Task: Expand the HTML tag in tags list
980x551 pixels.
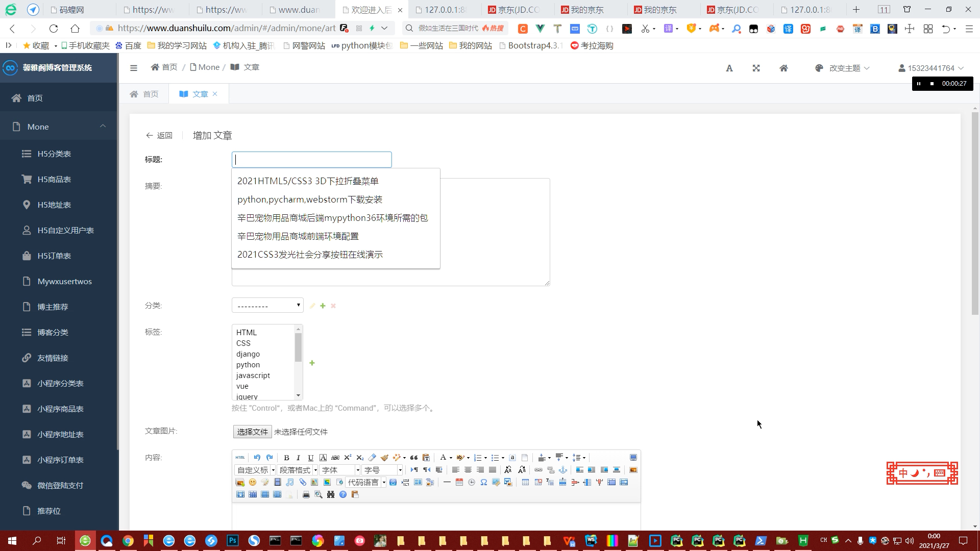Action: pos(247,332)
